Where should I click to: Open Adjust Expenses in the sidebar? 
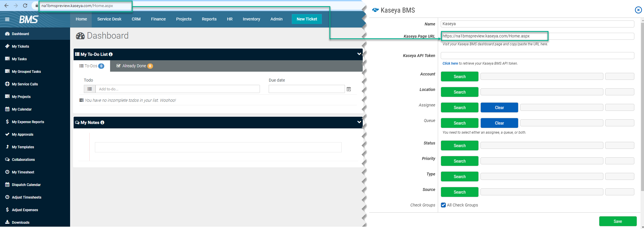pos(35,210)
